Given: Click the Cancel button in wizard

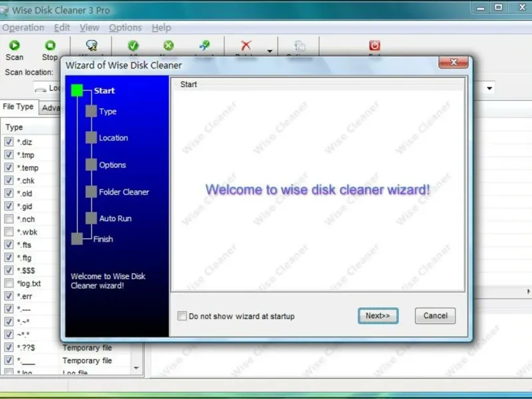Looking at the screenshot, I should (x=435, y=316).
